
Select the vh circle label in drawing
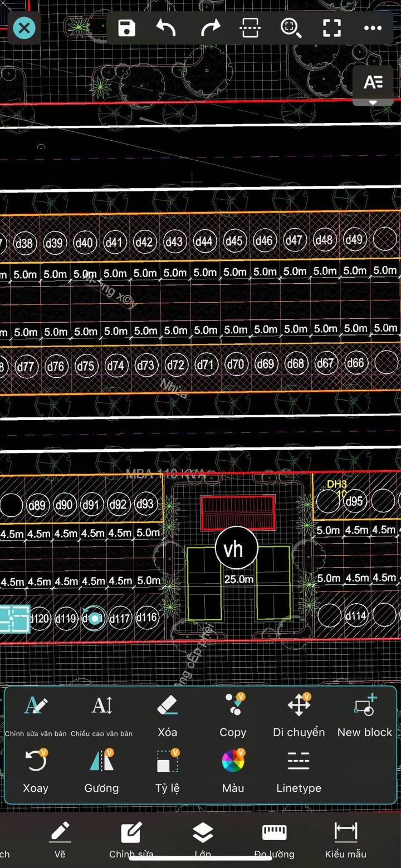(x=236, y=549)
